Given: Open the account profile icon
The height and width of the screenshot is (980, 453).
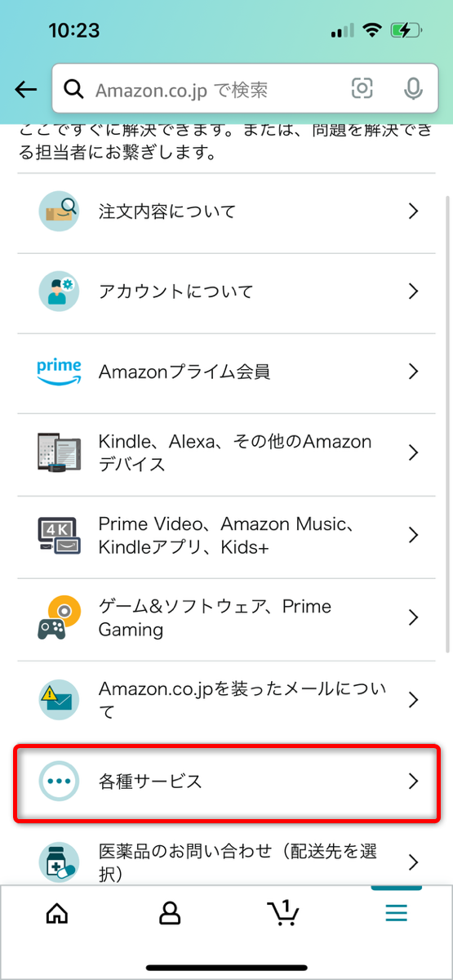Looking at the screenshot, I should coord(170,913).
